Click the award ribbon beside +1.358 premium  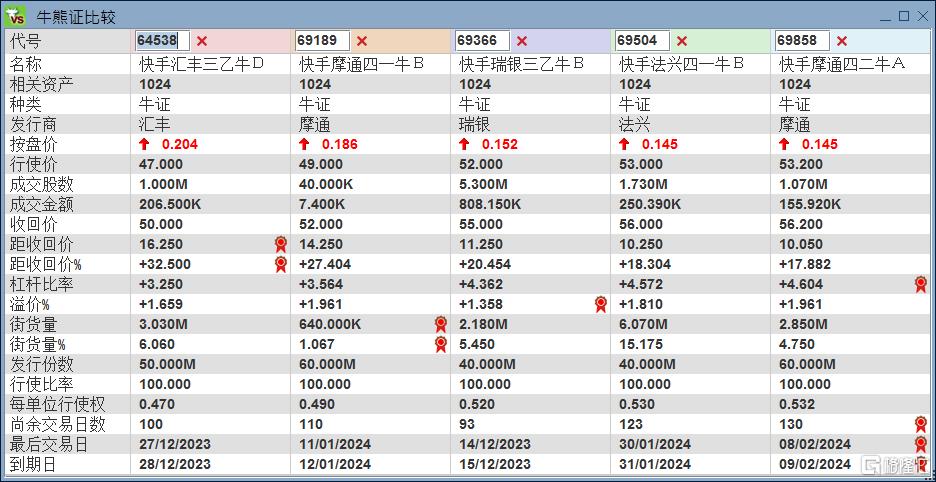click(601, 304)
